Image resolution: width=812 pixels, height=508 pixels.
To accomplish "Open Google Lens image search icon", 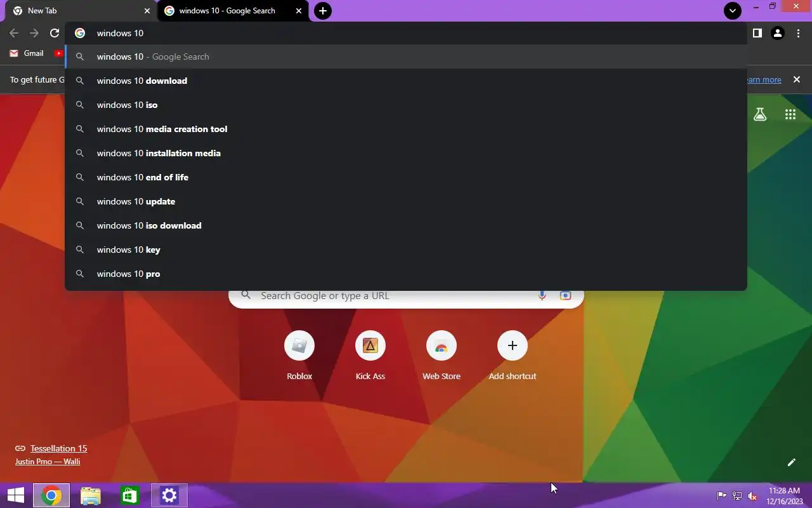I will tap(565, 296).
